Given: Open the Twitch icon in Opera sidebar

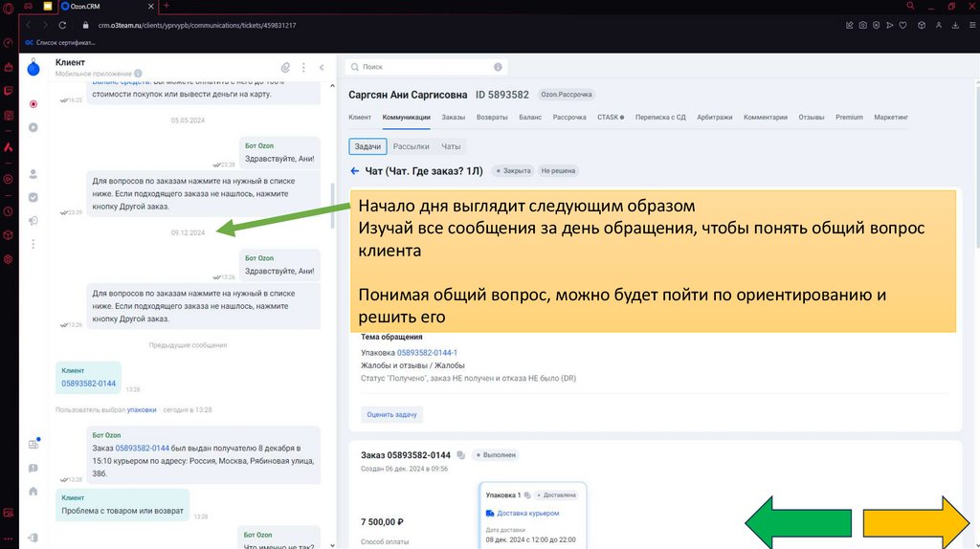Looking at the screenshot, I should coord(8,91).
